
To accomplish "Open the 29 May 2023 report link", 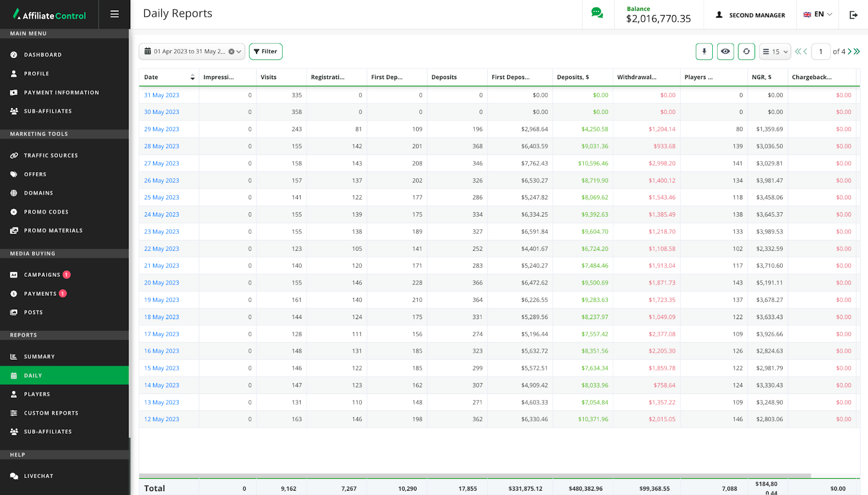I will (x=161, y=129).
